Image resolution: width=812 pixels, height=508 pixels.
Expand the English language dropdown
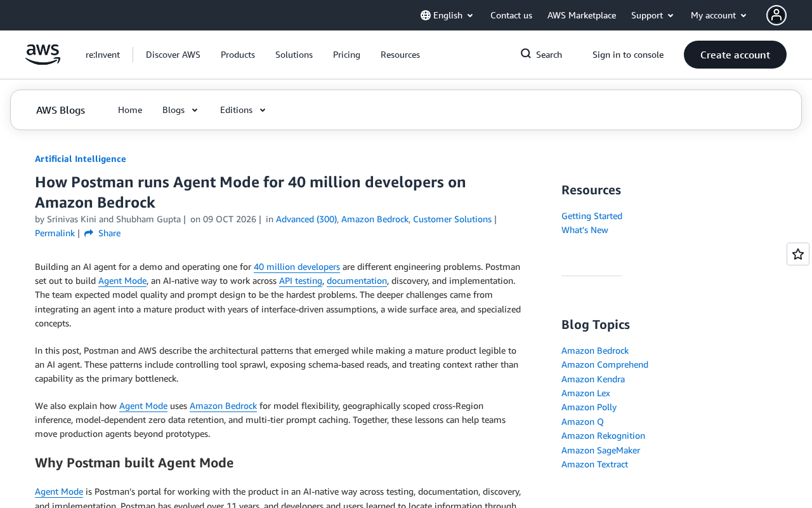(x=447, y=15)
